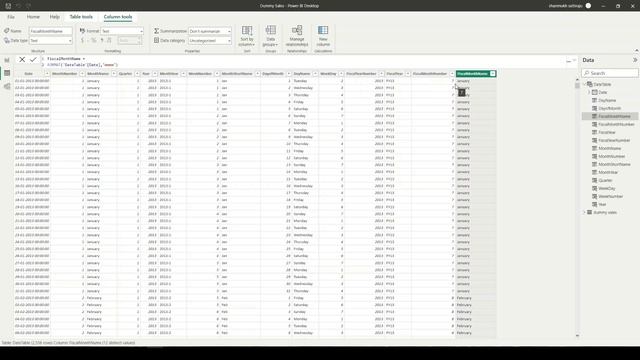Collapse the ribbon with the arrow
640x360 pixels.
tap(636, 51)
